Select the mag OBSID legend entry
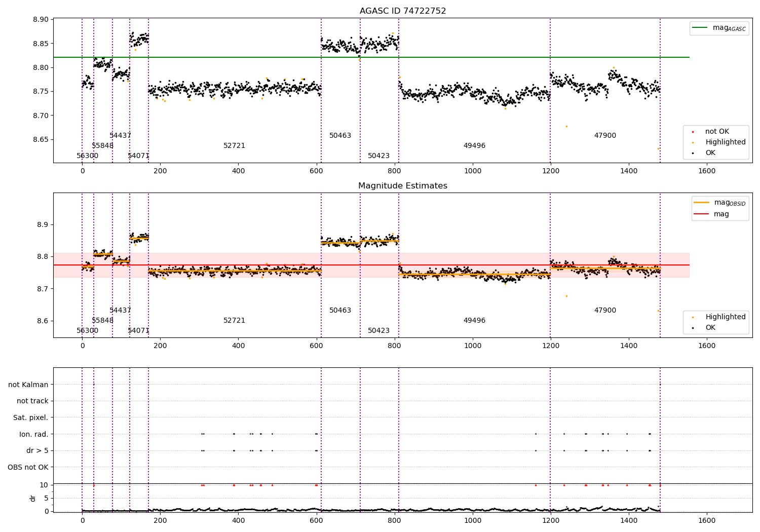Viewport: 760px width, 532px height. click(720, 203)
